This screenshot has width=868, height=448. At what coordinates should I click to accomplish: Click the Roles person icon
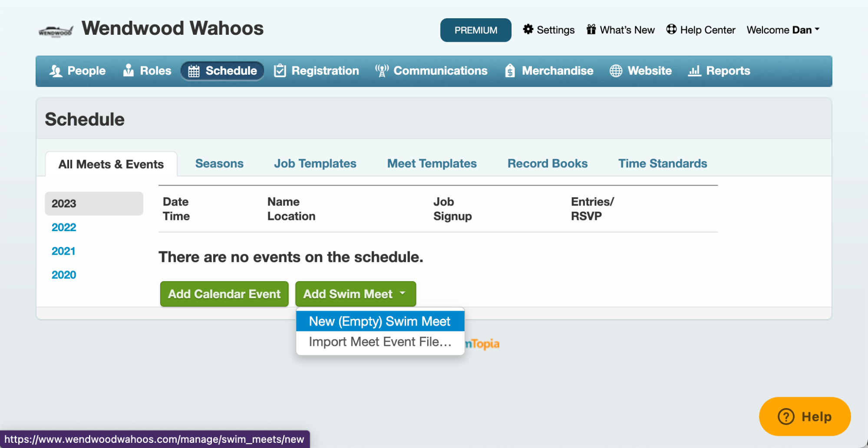tap(129, 70)
